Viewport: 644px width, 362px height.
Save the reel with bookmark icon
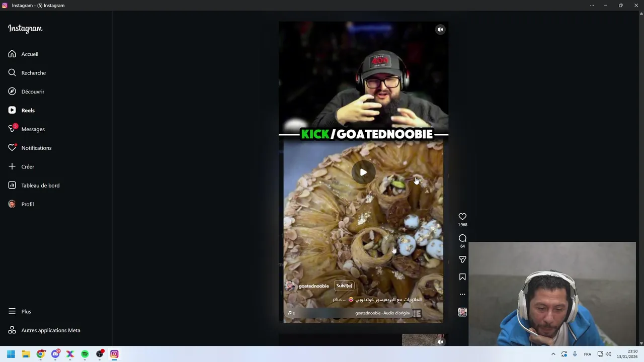(x=462, y=277)
